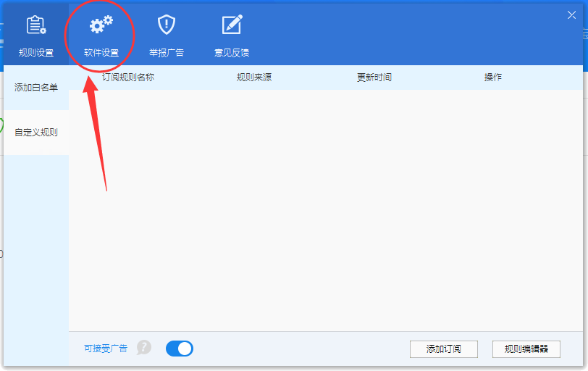Select 添加白名单 in the sidebar
Screen dimensions: 588x371
(36, 88)
